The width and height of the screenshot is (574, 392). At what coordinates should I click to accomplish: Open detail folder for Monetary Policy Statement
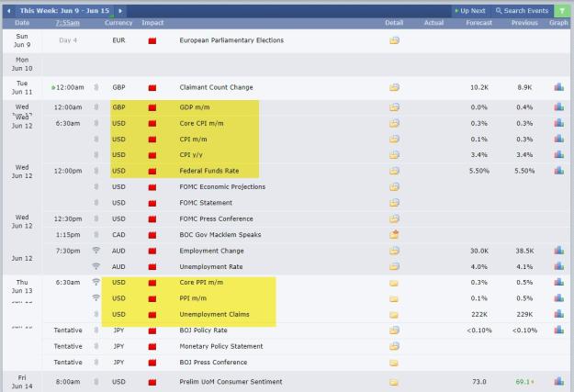click(x=394, y=346)
